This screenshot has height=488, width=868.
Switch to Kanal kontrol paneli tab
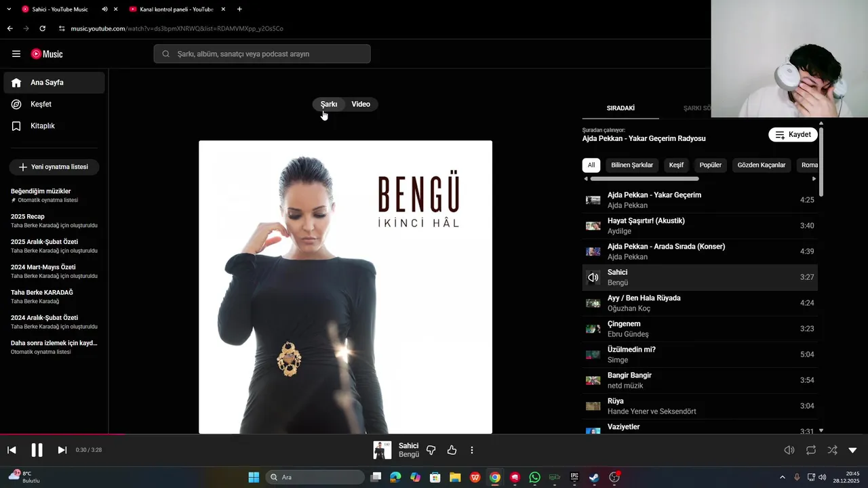(176, 9)
